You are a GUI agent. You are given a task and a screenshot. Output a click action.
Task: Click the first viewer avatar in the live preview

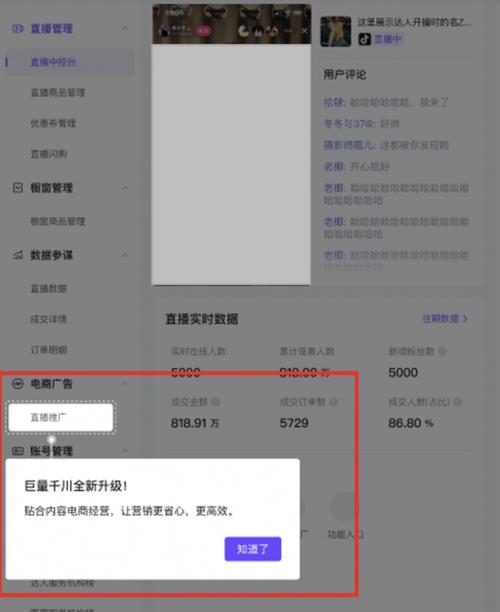(x=244, y=30)
